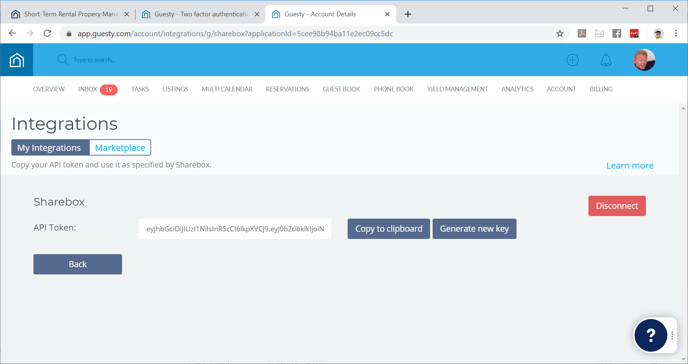Click the Guesty home logo icon
The width and height of the screenshot is (688, 364).
[17, 60]
